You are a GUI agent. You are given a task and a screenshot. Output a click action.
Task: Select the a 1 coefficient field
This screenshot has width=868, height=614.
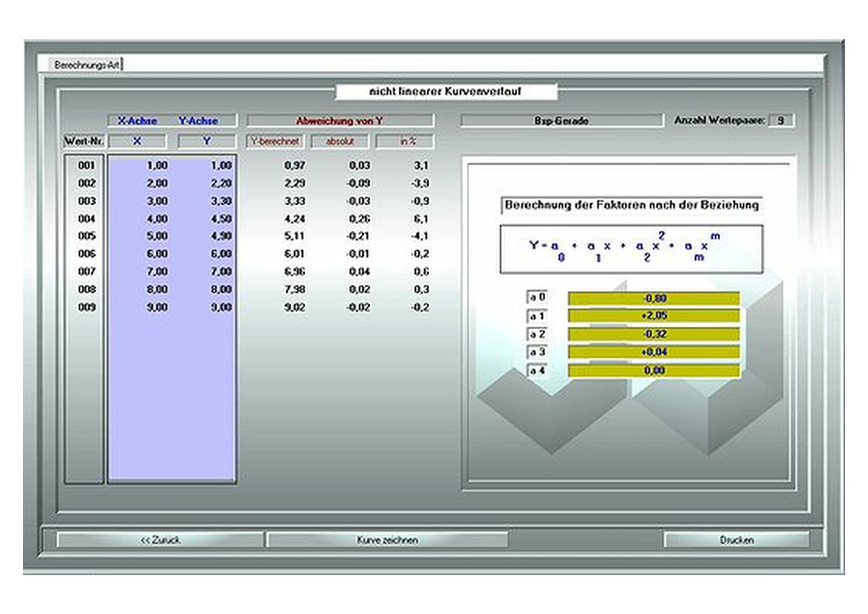pos(653,316)
